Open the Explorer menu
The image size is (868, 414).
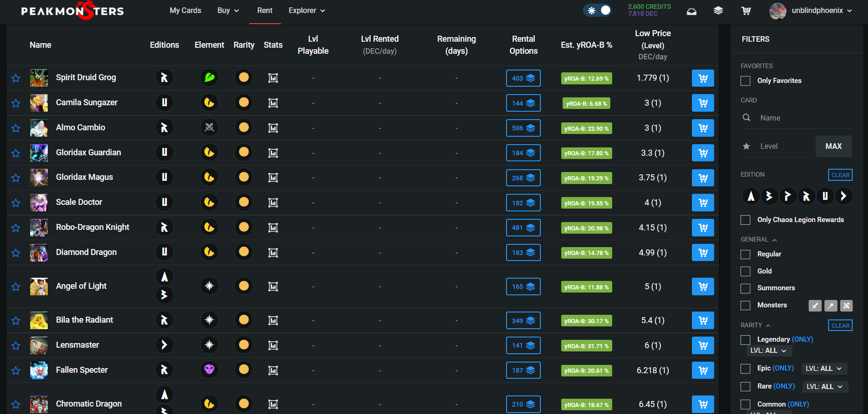306,11
